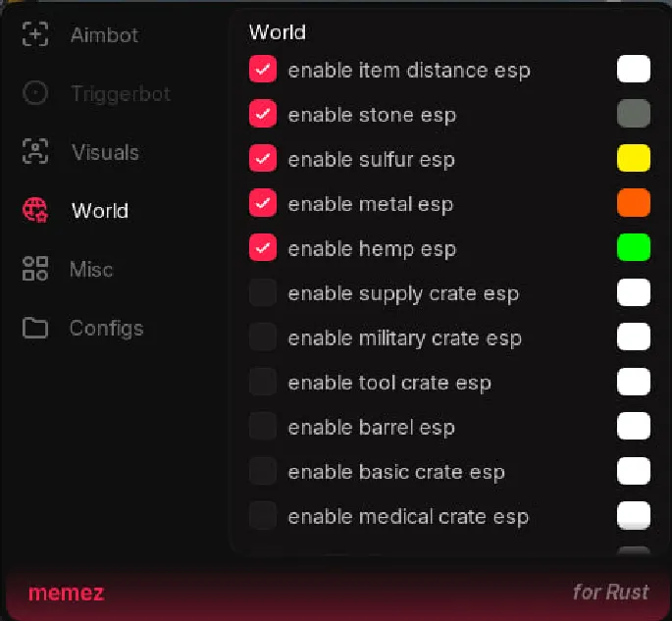
Task: Uncheck the enable item distance esp checkbox
Action: pos(262,70)
